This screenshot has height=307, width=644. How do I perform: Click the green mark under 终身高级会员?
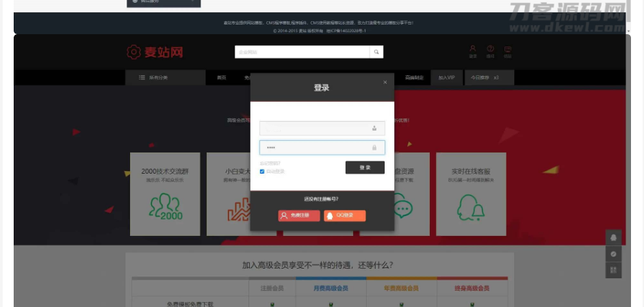[472, 304]
